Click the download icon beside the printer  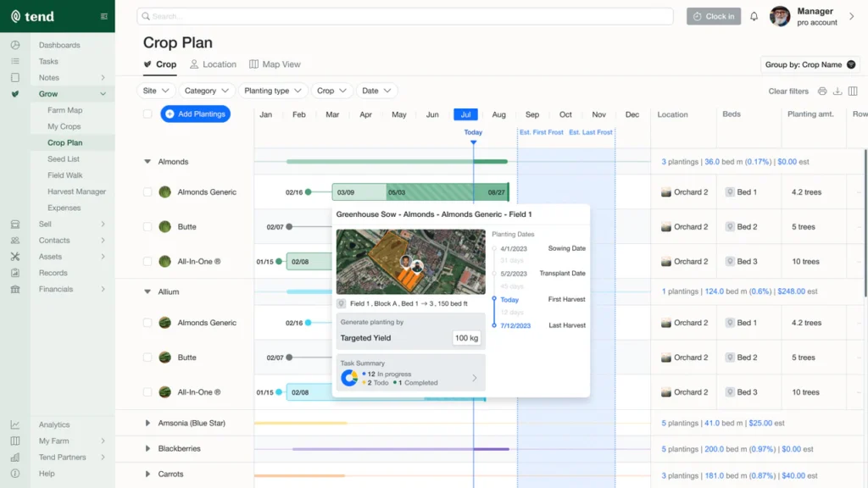point(837,91)
